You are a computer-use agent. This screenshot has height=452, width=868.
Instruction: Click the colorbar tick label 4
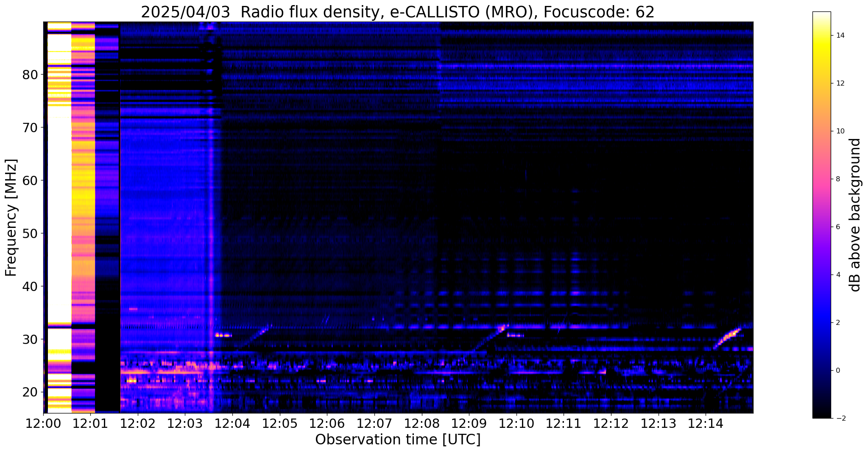(837, 275)
